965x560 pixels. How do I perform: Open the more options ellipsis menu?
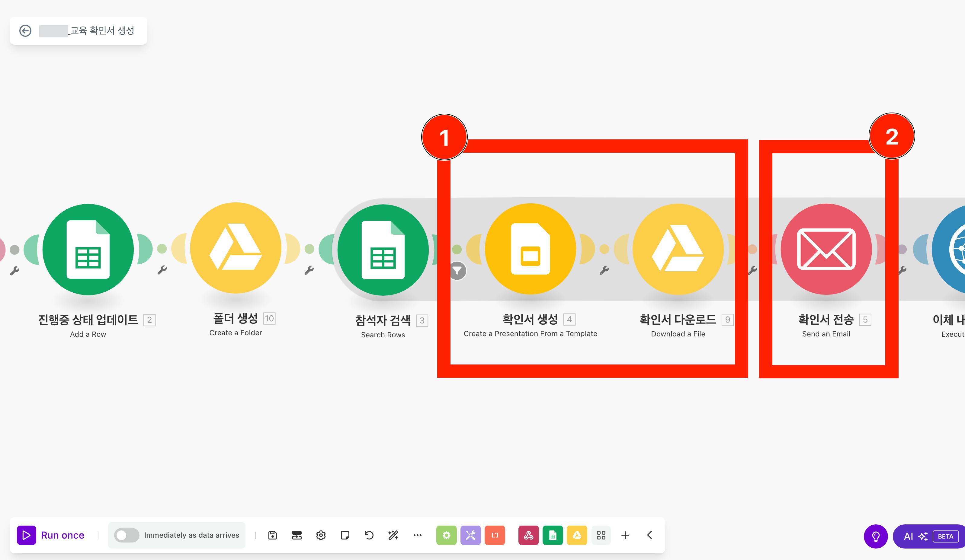tap(417, 535)
